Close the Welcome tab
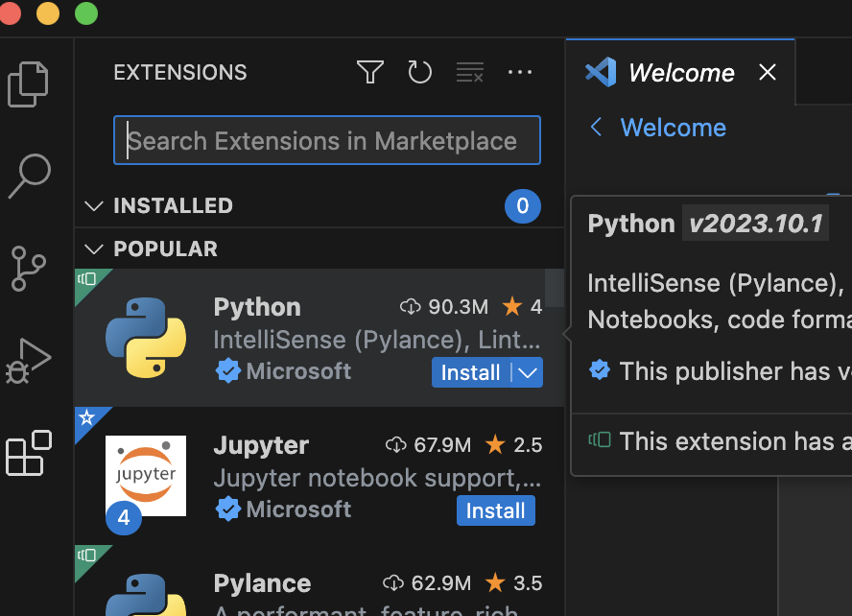Image resolution: width=852 pixels, height=616 pixels. click(x=768, y=72)
